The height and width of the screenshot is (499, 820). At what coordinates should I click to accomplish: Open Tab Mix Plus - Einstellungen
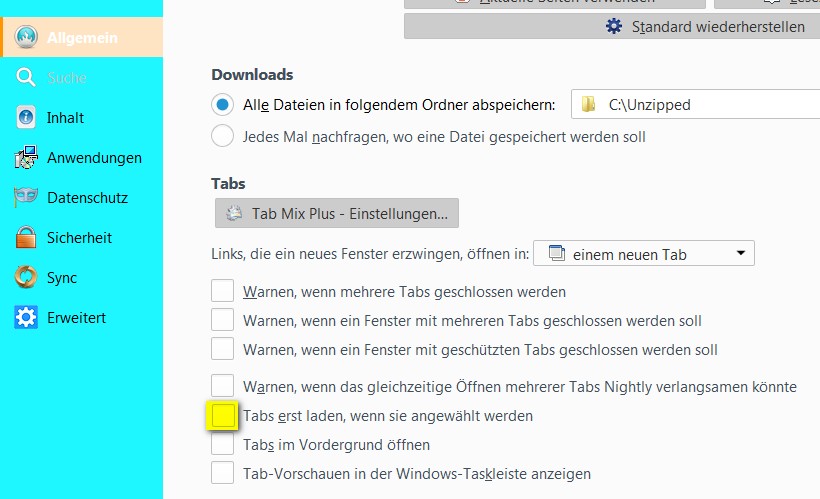coord(337,213)
